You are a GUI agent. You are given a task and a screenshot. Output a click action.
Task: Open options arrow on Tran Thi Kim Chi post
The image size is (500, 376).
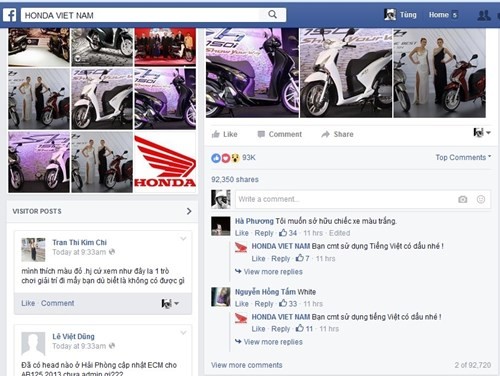(x=183, y=238)
